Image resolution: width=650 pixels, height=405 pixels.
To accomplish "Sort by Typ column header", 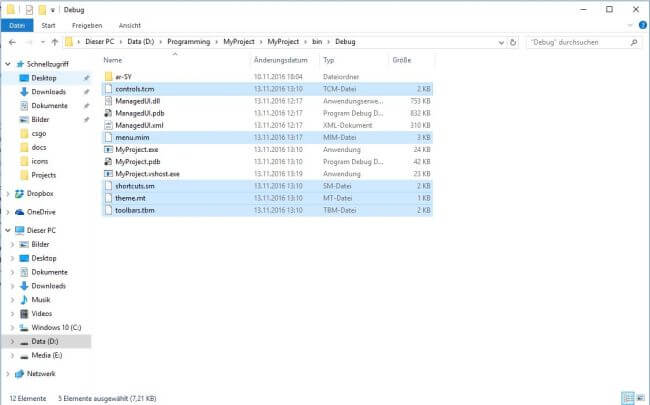I will [329, 60].
